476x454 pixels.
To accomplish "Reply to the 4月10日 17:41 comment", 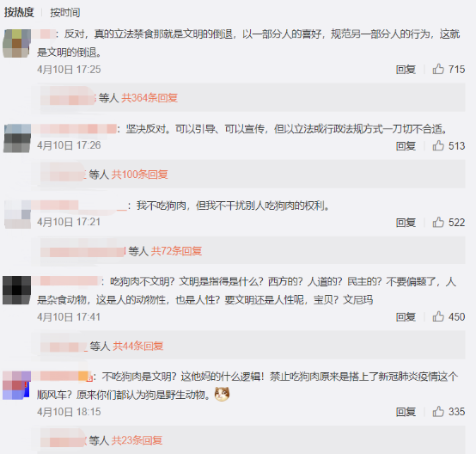I will (x=406, y=317).
